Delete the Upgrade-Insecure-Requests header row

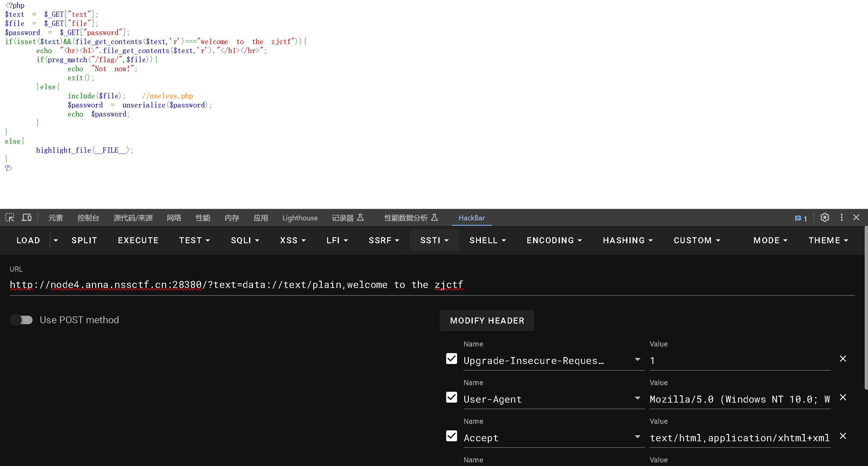coord(843,359)
